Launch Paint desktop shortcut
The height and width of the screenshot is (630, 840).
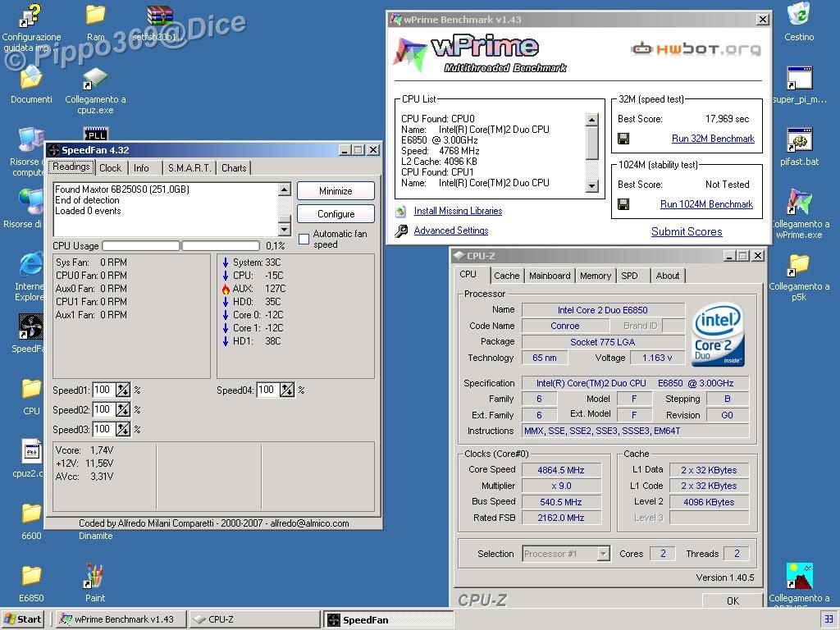(94, 575)
